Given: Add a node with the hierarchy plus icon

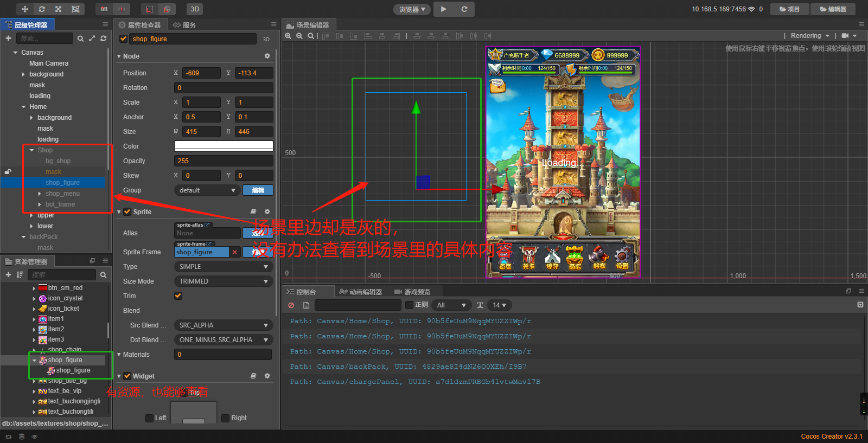Looking at the screenshot, I should (x=8, y=38).
